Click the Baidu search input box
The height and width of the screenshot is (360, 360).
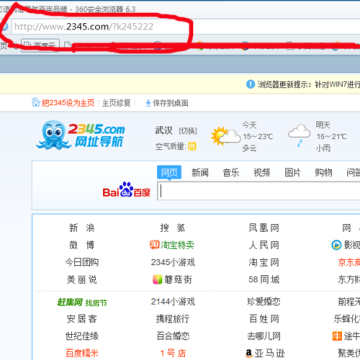point(259,191)
